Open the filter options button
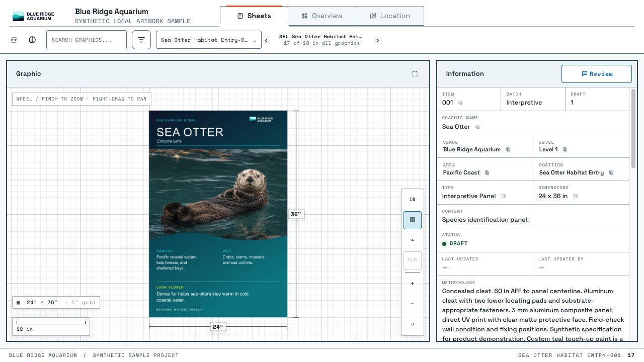This screenshot has width=644, height=362. [x=141, y=40]
